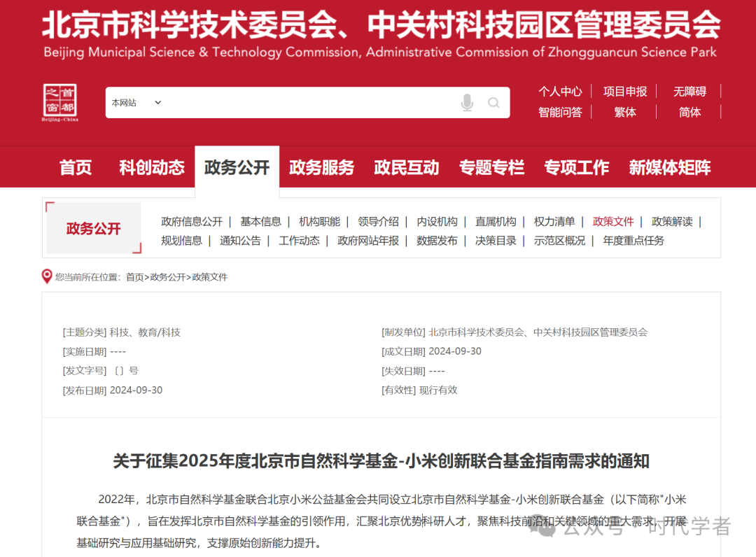Click the 主题分类 科技、教育/科技 field

pyautogui.click(x=122, y=332)
